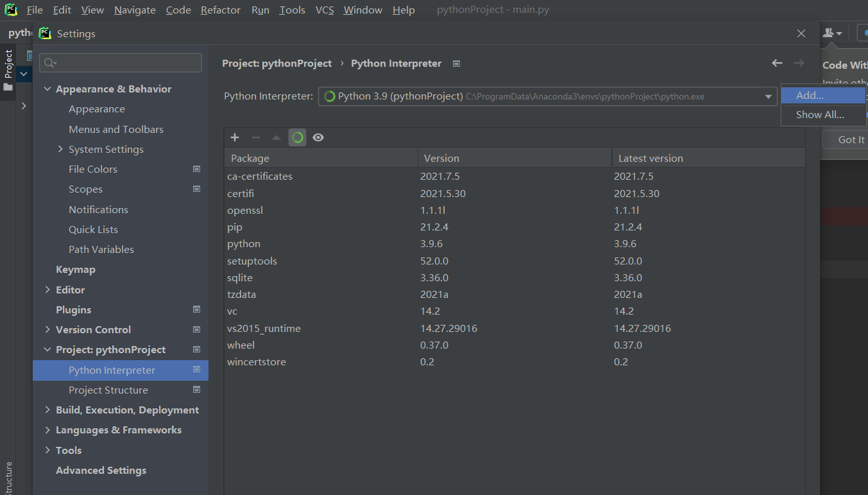Viewport: 868px width, 495px height.
Task: Open the Run menu
Action: click(260, 10)
